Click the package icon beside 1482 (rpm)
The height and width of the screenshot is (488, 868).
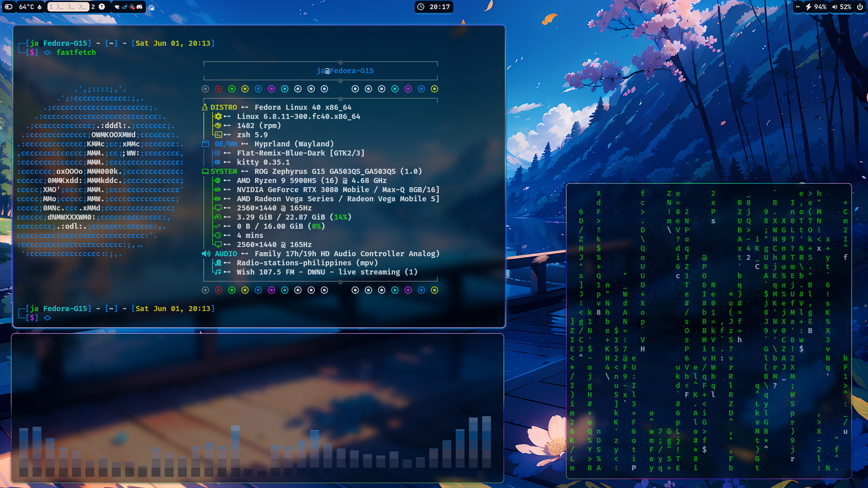click(x=218, y=125)
